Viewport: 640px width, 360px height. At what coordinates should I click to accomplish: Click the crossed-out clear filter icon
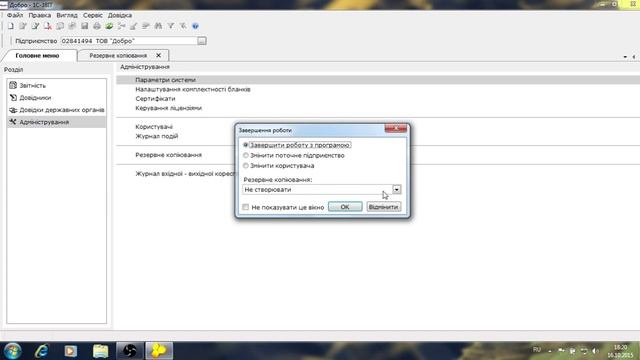183,26
